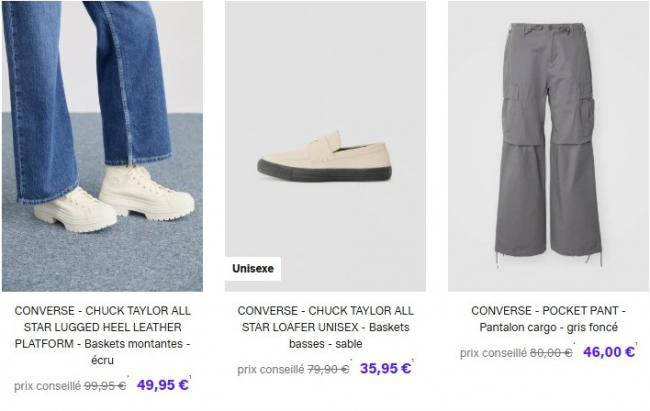Viewport: 650px width, 411px height.
Task: Open the Converse Pocket Pant title link
Action: pyautogui.click(x=548, y=319)
